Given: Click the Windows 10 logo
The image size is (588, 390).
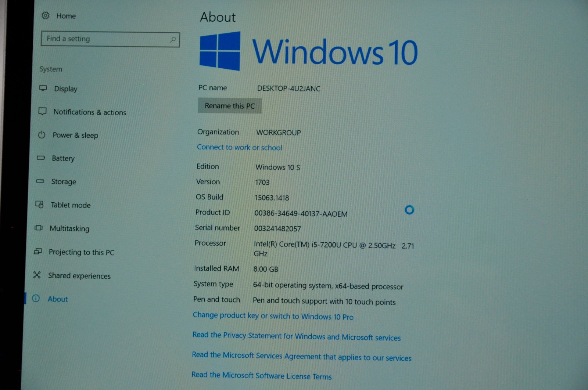Looking at the screenshot, I should coord(309,51).
